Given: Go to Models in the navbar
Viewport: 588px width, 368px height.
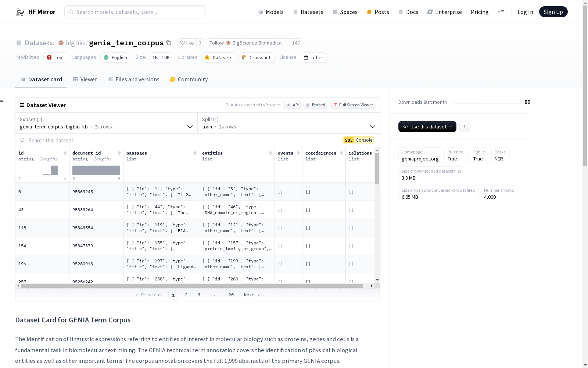Looking at the screenshot, I should click(x=271, y=12).
